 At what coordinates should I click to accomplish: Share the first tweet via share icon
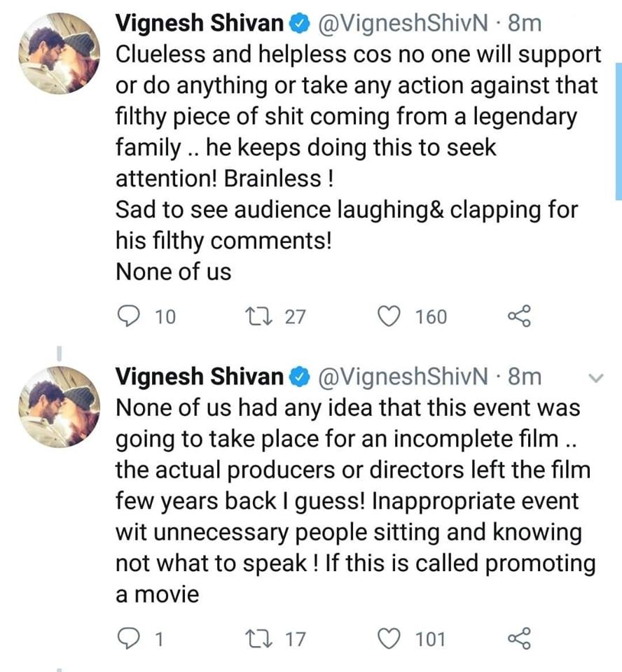(x=519, y=317)
